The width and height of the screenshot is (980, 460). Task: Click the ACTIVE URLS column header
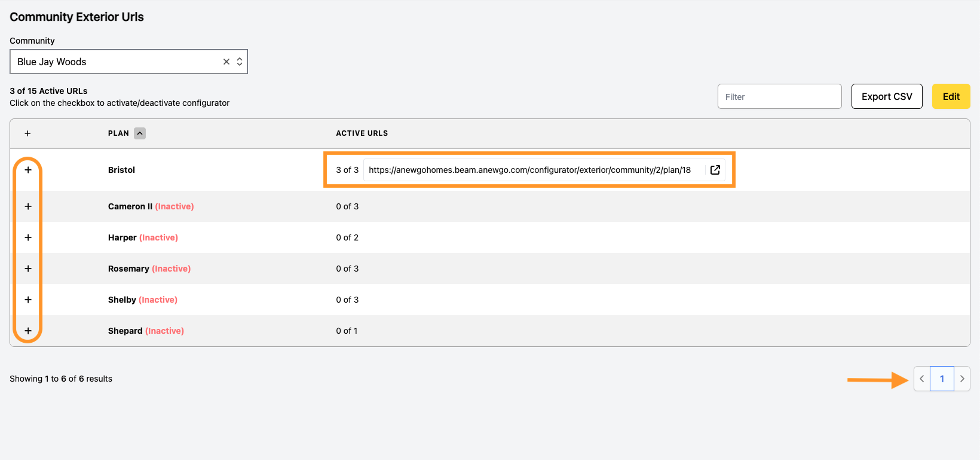362,133
